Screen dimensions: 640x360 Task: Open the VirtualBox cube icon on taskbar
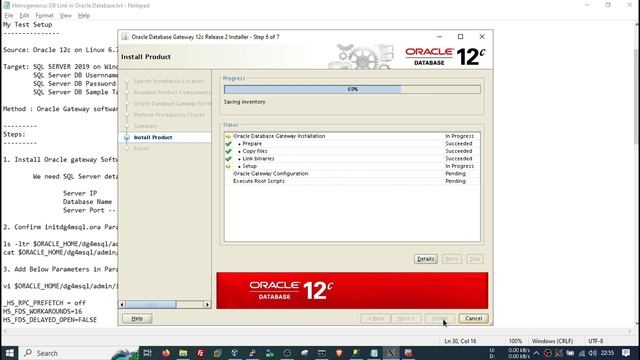point(234,353)
